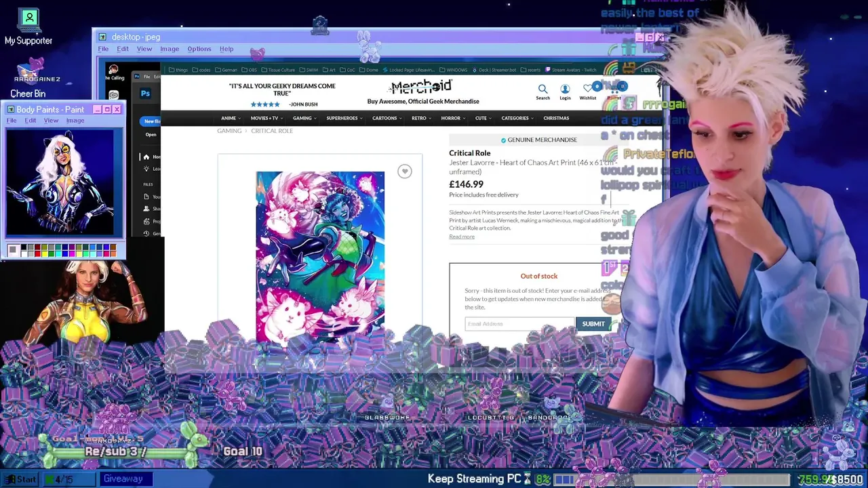Click the Photoshop 'Open' button
Viewport: 868px width, 488px height.
point(151,134)
